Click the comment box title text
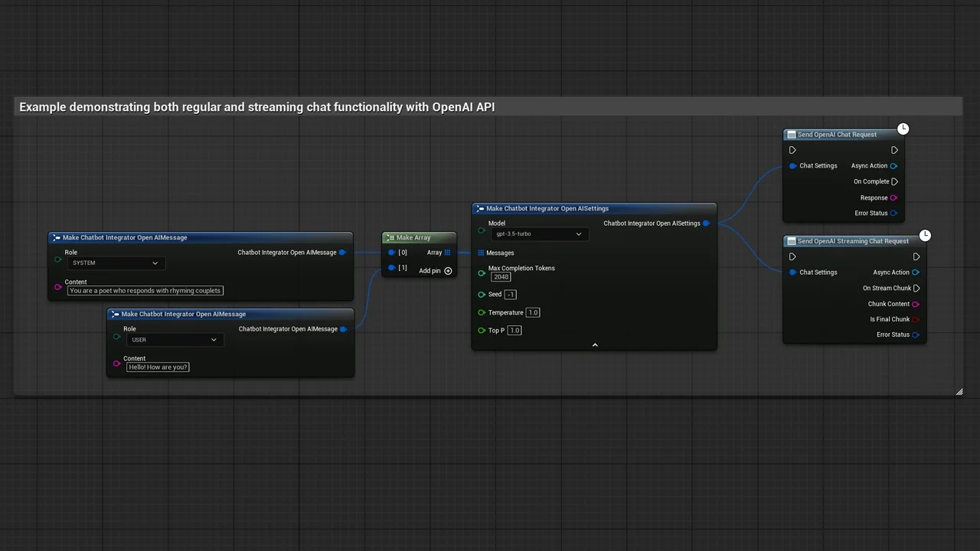This screenshot has width=980, height=551. pos(257,107)
